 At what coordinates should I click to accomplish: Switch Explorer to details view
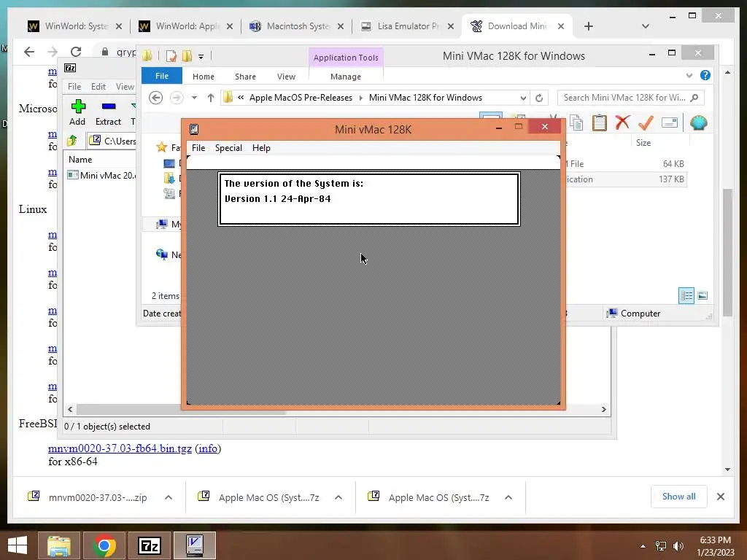pos(686,296)
